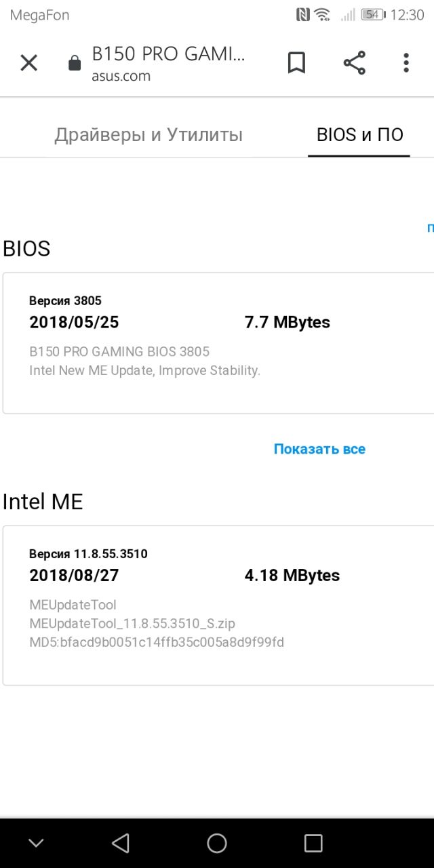The image size is (434, 868).
Task: Tap the asus.com URL text
Action: [x=121, y=76]
